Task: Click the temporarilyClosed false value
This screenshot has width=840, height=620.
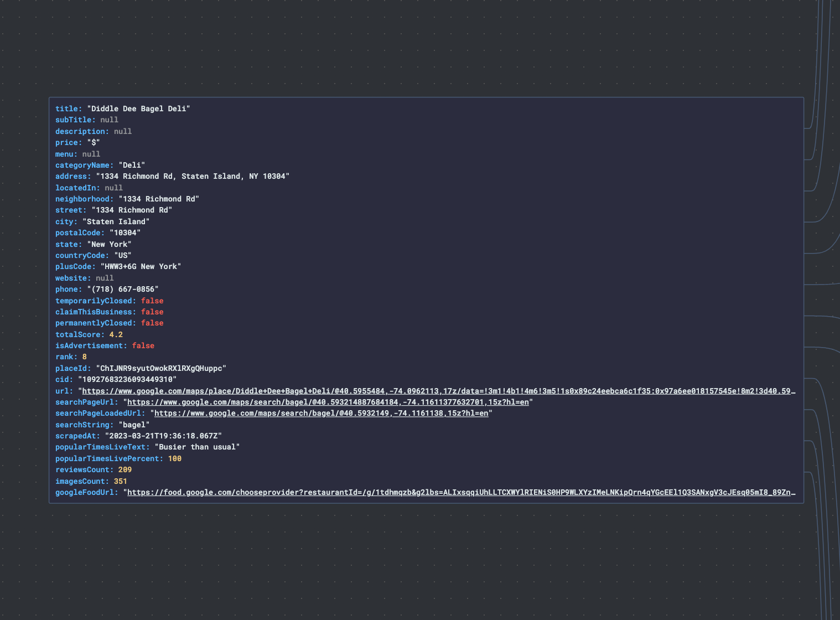Action: [x=152, y=301]
